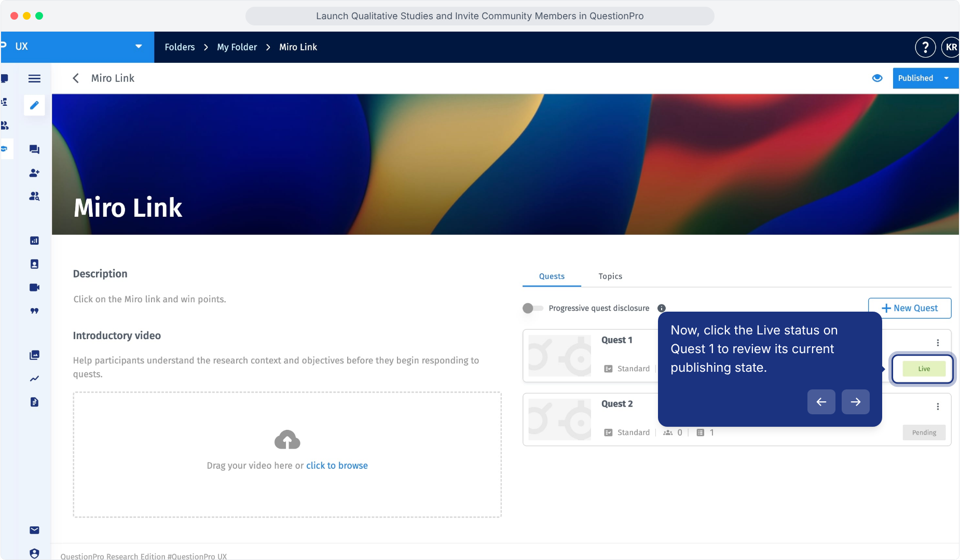Open the document report icon

pos(34,402)
